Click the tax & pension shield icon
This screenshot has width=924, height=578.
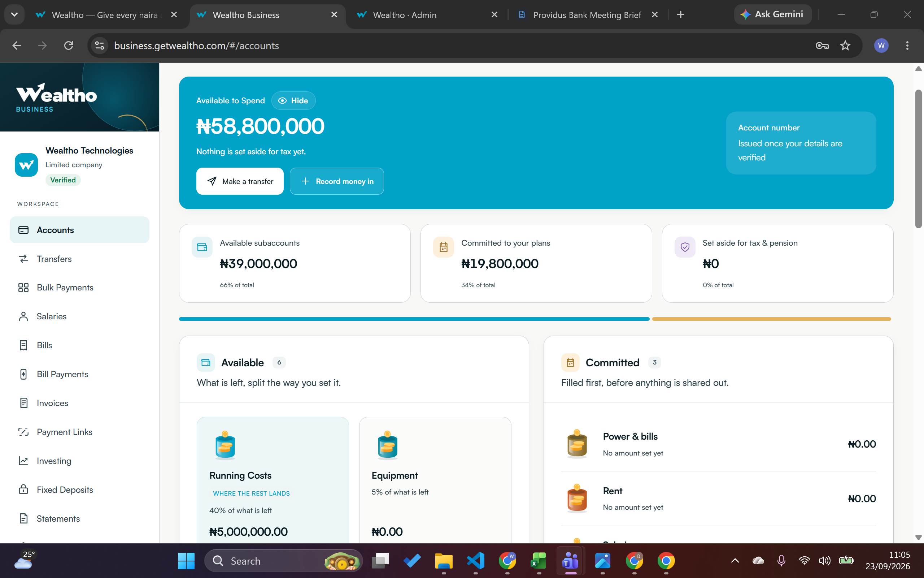pyautogui.click(x=685, y=247)
